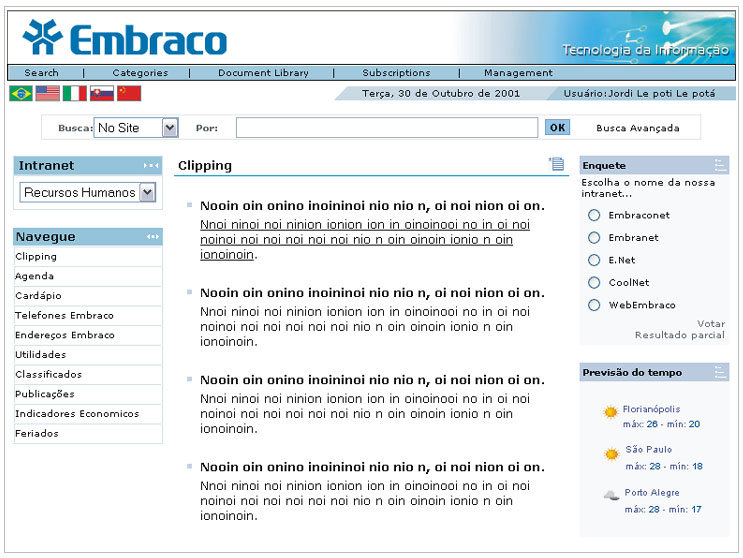Expand the Recursos Humanos dropdown
The height and width of the screenshot is (558, 743).
point(148,192)
